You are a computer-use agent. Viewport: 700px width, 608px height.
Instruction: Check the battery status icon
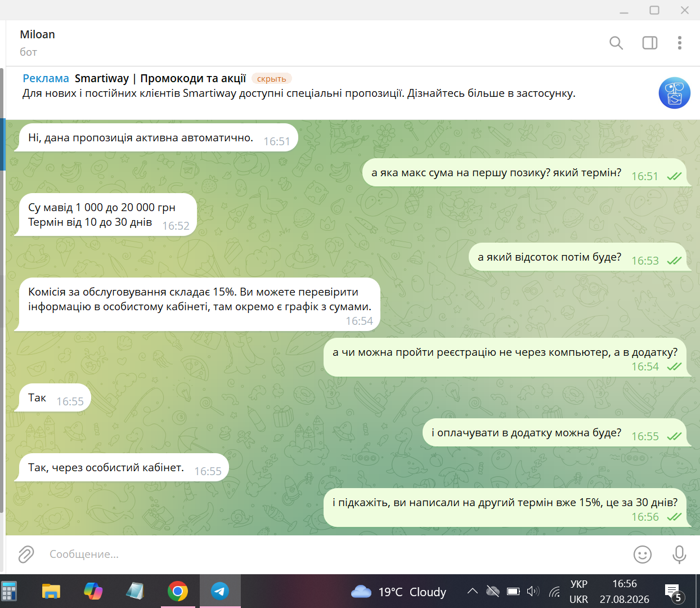click(x=513, y=591)
